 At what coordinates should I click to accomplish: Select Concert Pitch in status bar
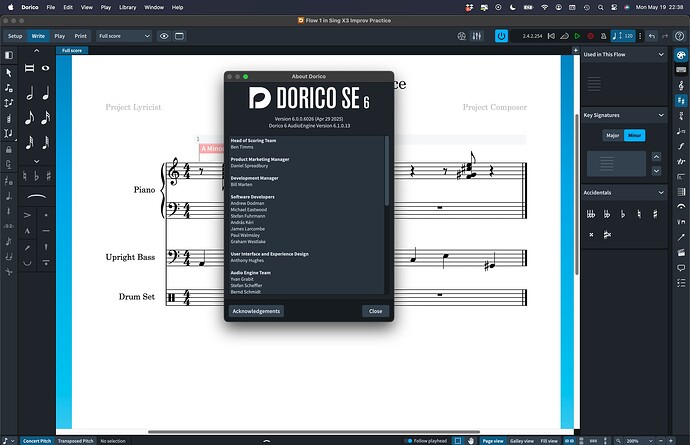37,441
